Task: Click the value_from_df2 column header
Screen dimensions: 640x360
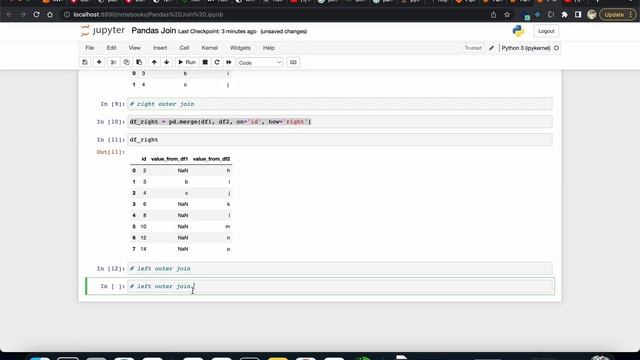Action: (x=211, y=159)
